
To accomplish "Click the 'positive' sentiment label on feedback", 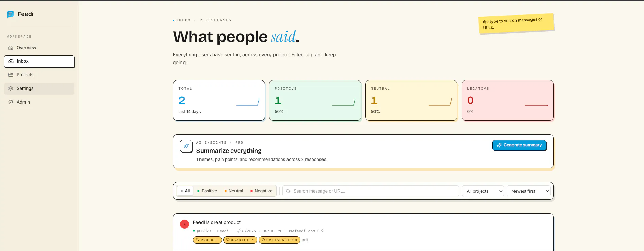I will 204,231.
